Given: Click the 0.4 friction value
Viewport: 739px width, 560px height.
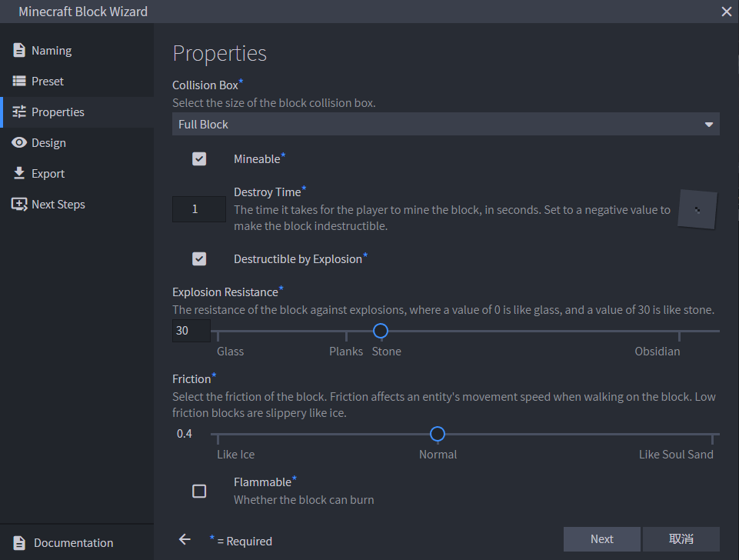Looking at the screenshot, I should [185, 434].
